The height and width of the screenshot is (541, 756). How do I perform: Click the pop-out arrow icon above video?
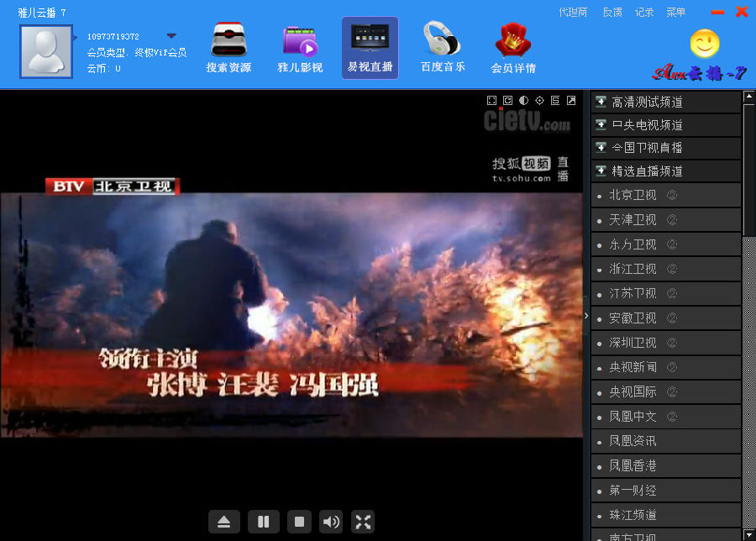click(x=571, y=100)
